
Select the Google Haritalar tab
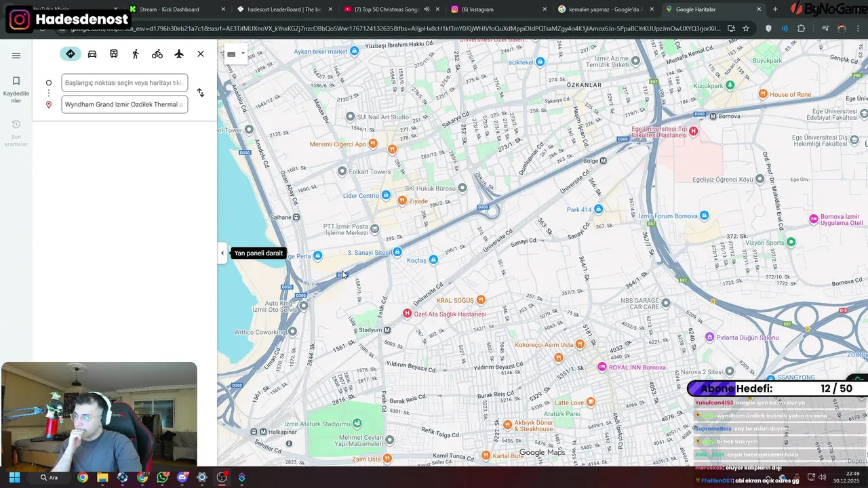(712, 9)
